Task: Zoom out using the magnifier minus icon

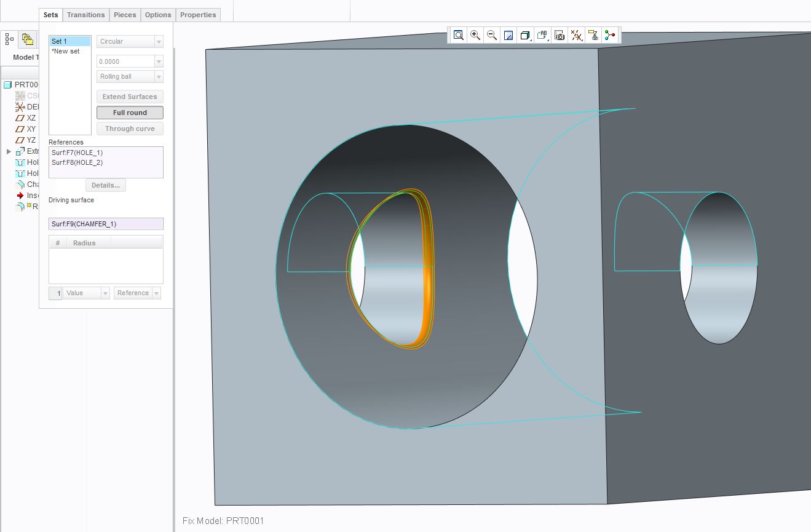Action: click(492, 35)
